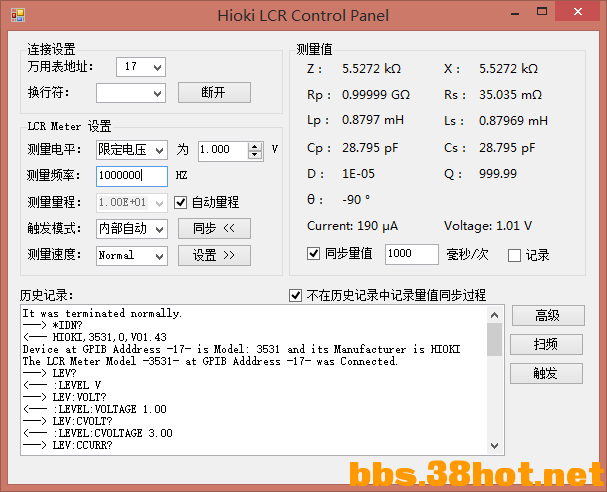Click the Z value 5.5272 kΩ
The height and width of the screenshot is (492, 607).
pos(371,69)
